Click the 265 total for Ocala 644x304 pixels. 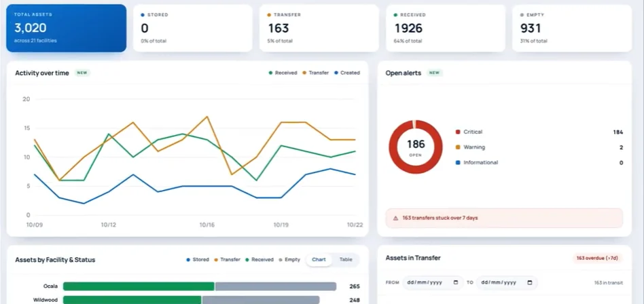click(x=355, y=286)
